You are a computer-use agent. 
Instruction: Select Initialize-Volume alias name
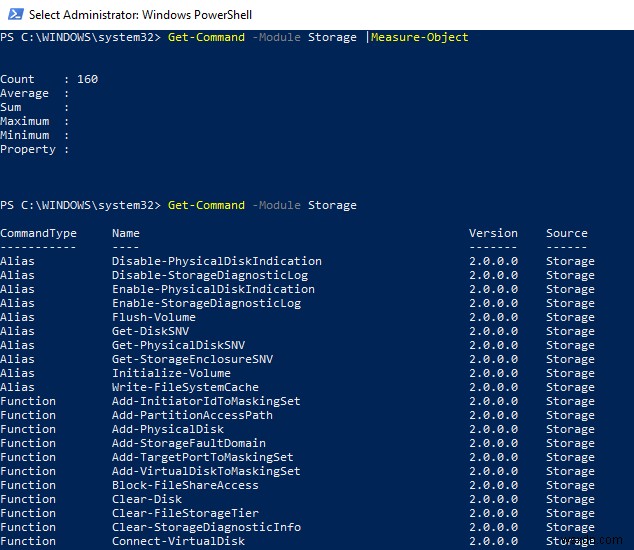171,373
